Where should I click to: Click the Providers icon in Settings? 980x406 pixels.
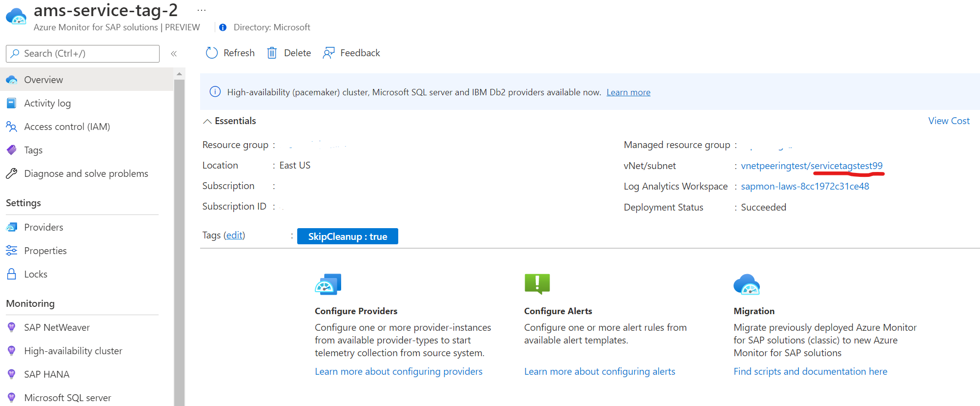point(12,227)
